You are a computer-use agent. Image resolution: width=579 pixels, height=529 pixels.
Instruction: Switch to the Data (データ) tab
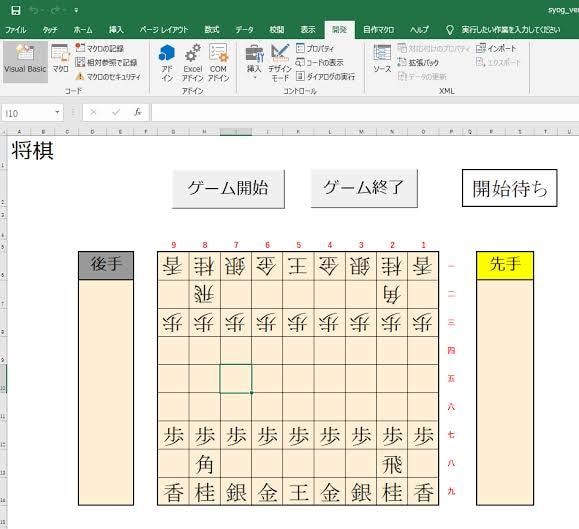[244, 30]
